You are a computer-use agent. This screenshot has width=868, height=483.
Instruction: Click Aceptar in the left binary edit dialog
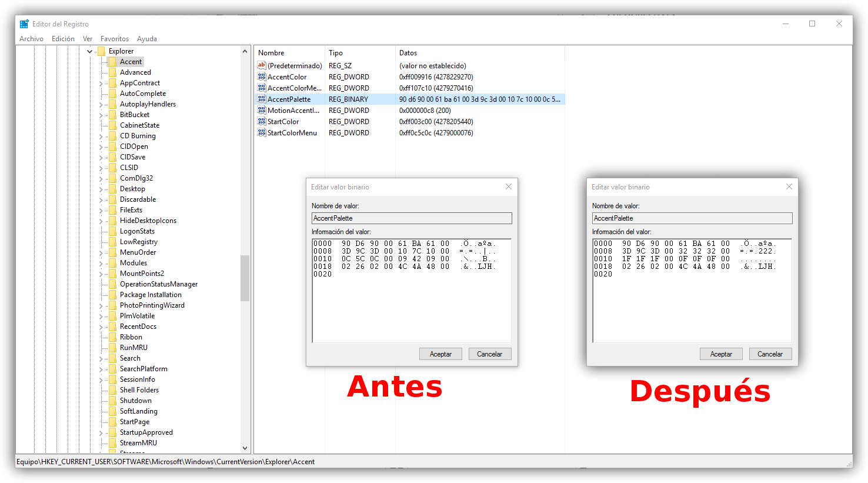[440, 354]
